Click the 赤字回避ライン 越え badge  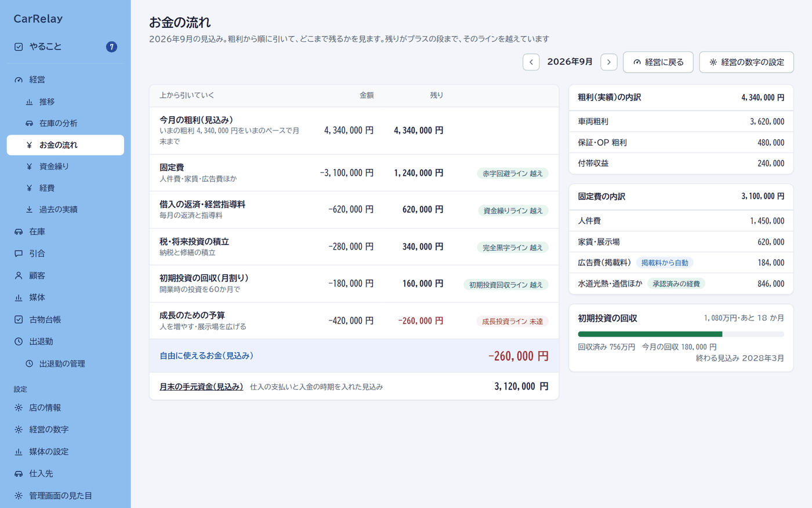point(513,174)
